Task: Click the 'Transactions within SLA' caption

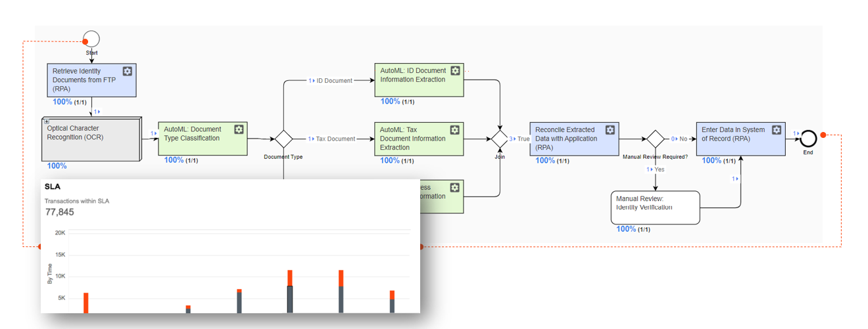Action: [77, 201]
